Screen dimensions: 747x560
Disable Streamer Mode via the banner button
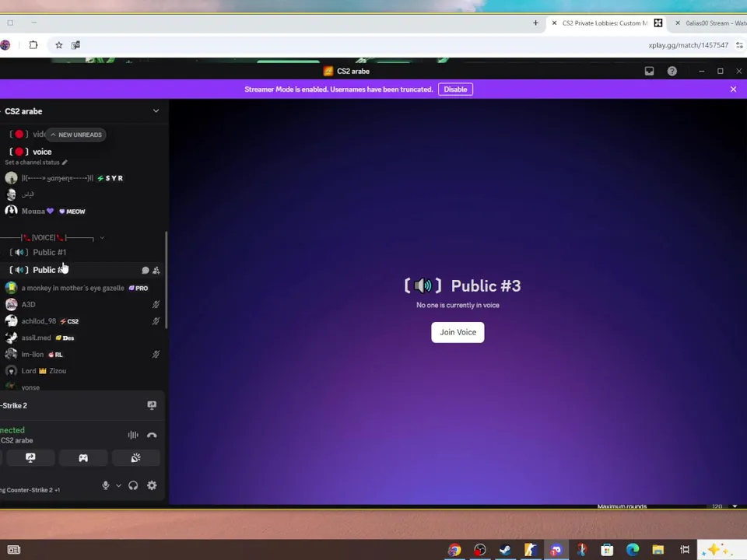pos(455,89)
